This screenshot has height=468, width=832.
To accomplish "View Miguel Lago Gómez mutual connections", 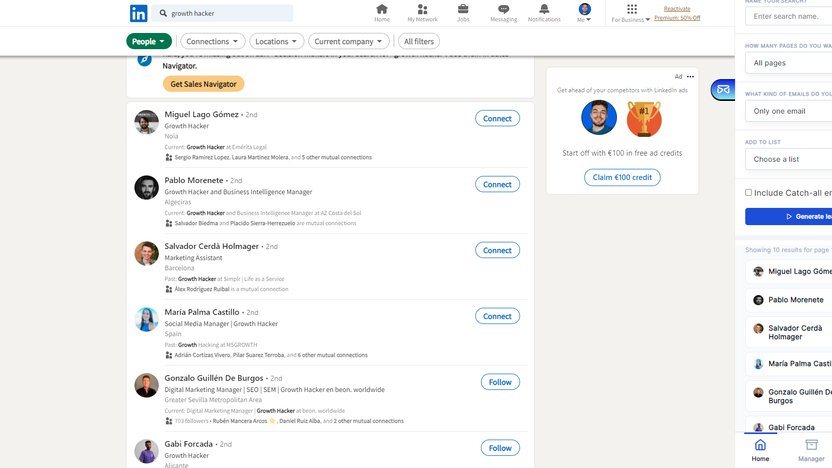I will (273, 157).
